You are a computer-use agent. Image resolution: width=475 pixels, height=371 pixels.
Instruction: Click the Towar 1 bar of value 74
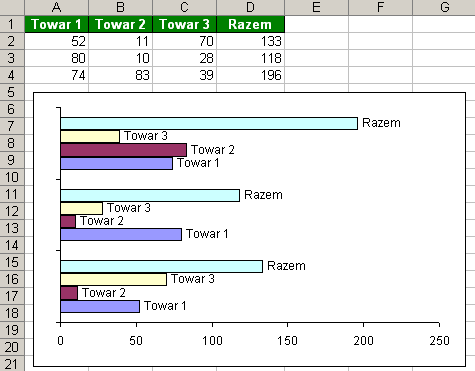tap(116, 163)
